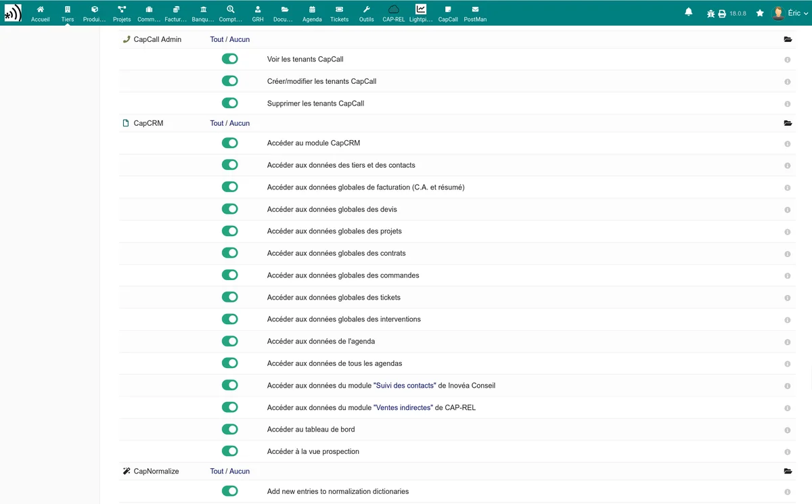Click info icon for Voir les tenants CapCall
This screenshot has width=812, height=504.
click(x=788, y=60)
